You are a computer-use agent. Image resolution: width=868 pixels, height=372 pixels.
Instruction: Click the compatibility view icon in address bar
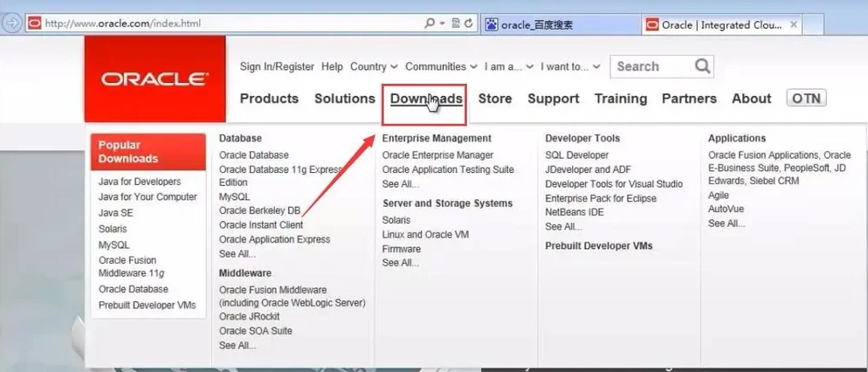click(x=456, y=24)
